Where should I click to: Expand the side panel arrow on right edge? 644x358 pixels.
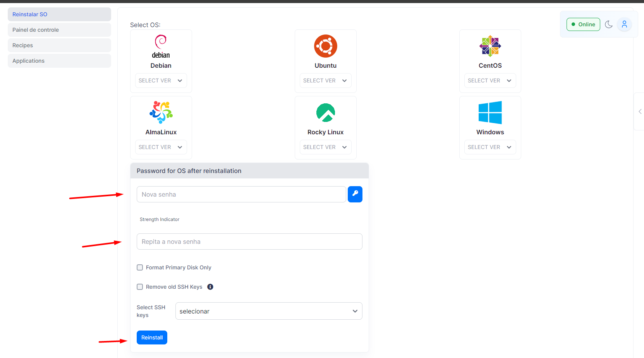(640, 111)
